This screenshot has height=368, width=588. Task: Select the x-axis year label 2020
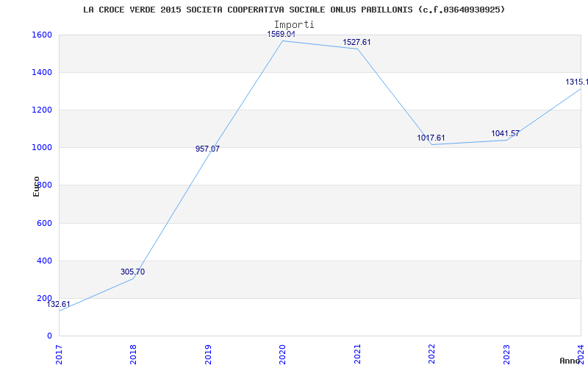[x=283, y=354]
